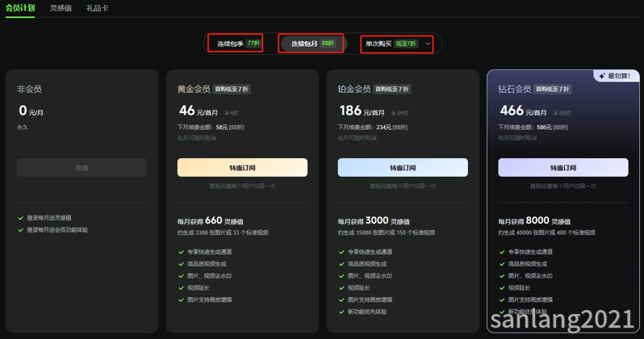Click 约生成 3300 张图片或 33 个标准视频
The width and height of the screenshot is (644, 339).
pos(223,232)
